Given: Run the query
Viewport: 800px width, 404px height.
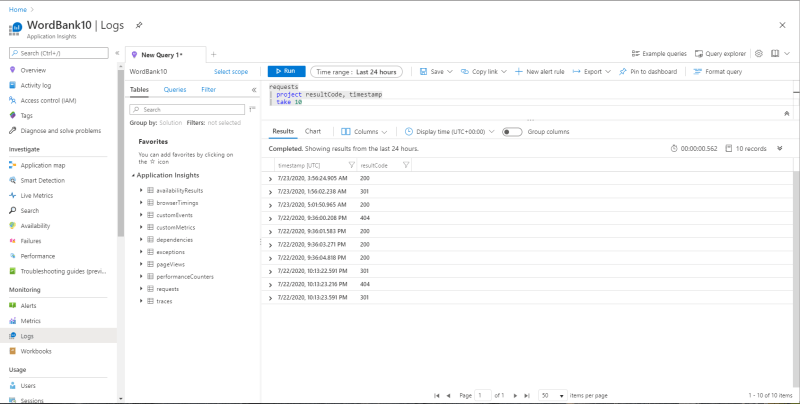Looking at the screenshot, I should (287, 71).
